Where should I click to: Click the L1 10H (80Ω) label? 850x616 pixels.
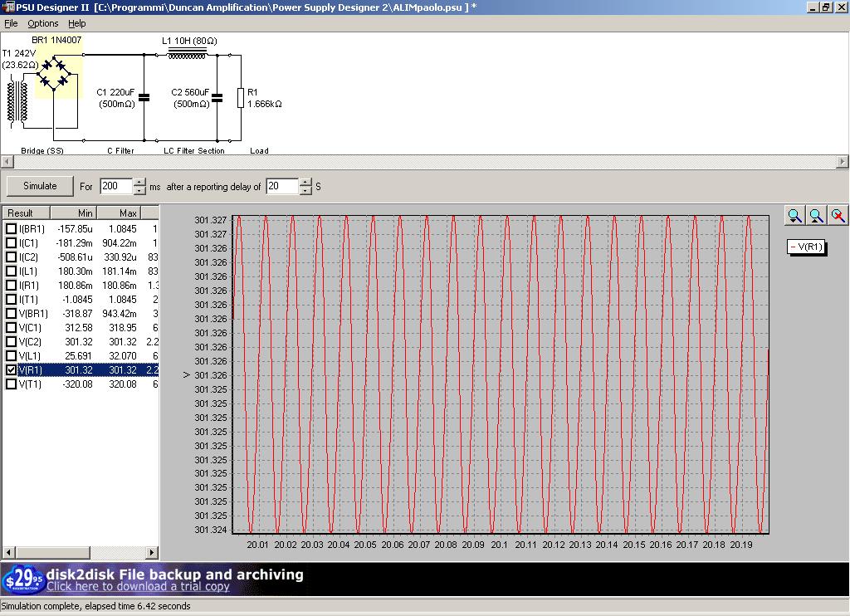click(x=190, y=42)
